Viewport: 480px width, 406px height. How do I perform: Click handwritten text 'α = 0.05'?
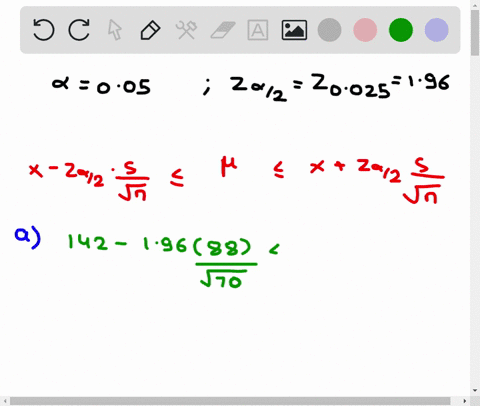click(x=101, y=86)
